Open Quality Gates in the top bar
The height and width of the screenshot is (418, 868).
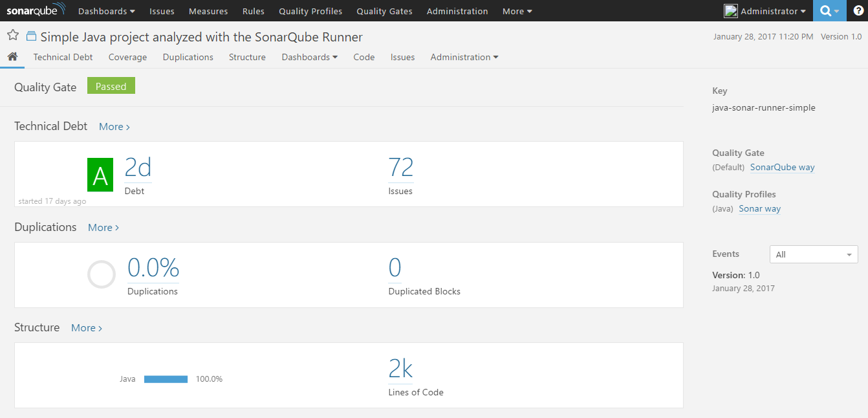(x=385, y=11)
